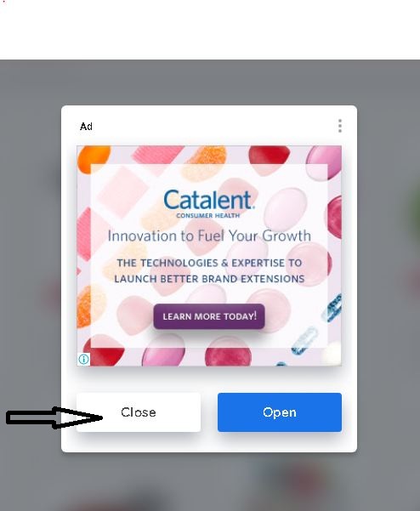Click the sugar-coated orange gummy on ad's left edge
Screen dimensions: 420x511
88,304
